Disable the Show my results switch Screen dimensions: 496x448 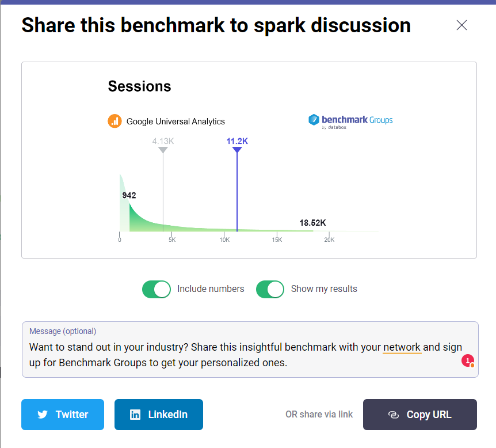(270, 289)
